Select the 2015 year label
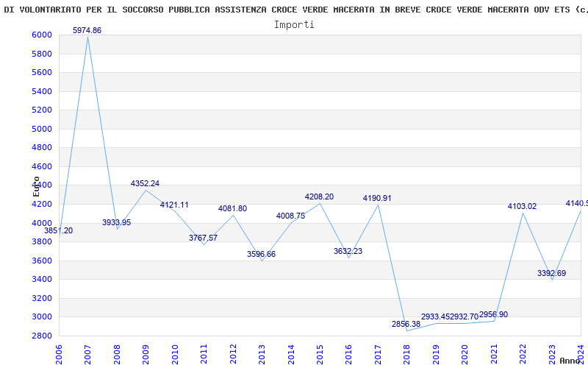The width and height of the screenshot is (588, 368). [320, 355]
